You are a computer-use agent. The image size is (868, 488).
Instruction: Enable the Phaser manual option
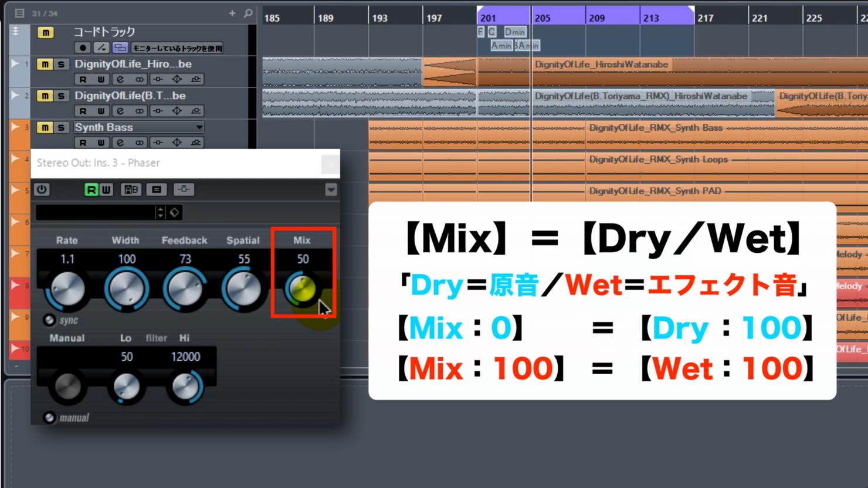(x=49, y=418)
